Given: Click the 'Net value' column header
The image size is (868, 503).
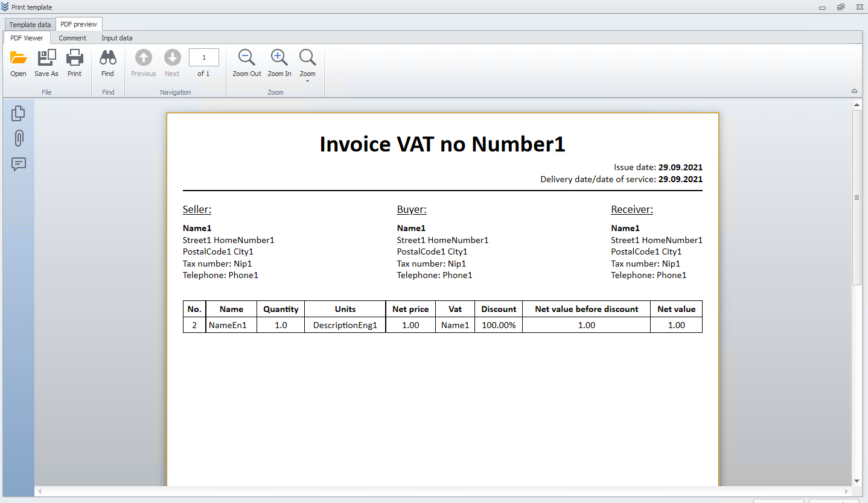Looking at the screenshot, I should click(x=676, y=309).
